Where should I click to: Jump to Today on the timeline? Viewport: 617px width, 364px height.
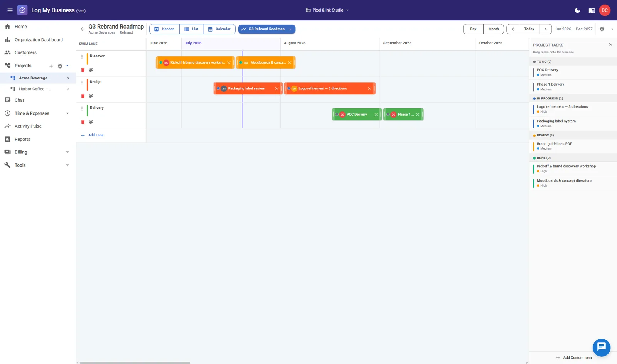click(529, 29)
